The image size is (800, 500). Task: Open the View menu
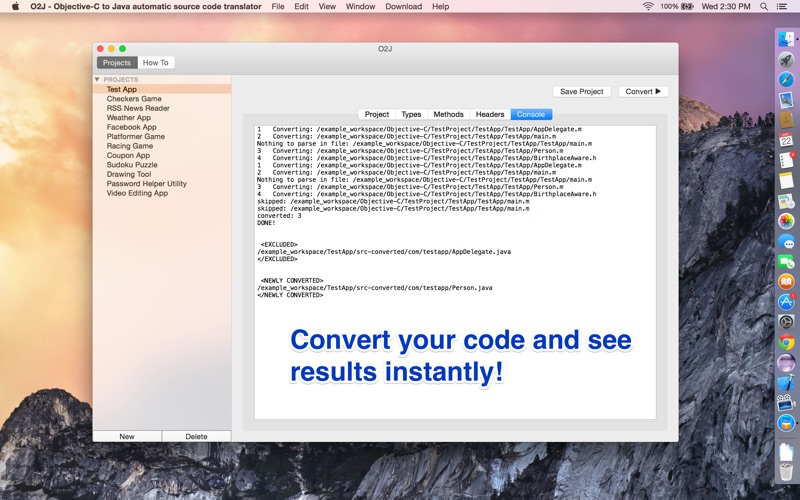(x=327, y=6)
